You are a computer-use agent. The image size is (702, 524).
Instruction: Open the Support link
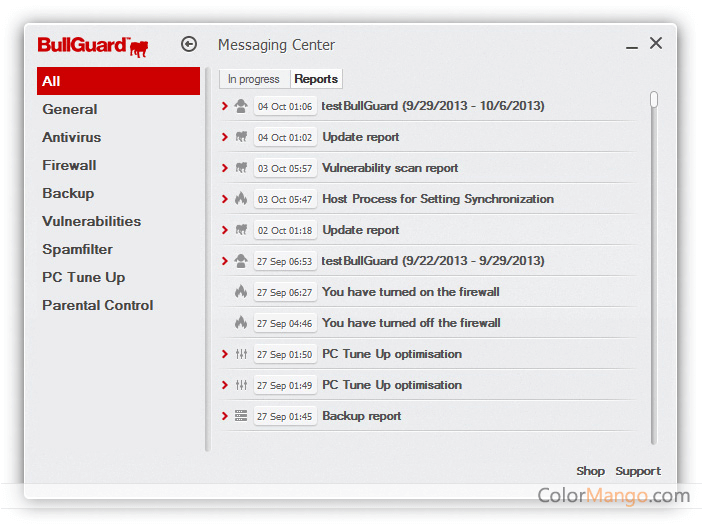(638, 471)
